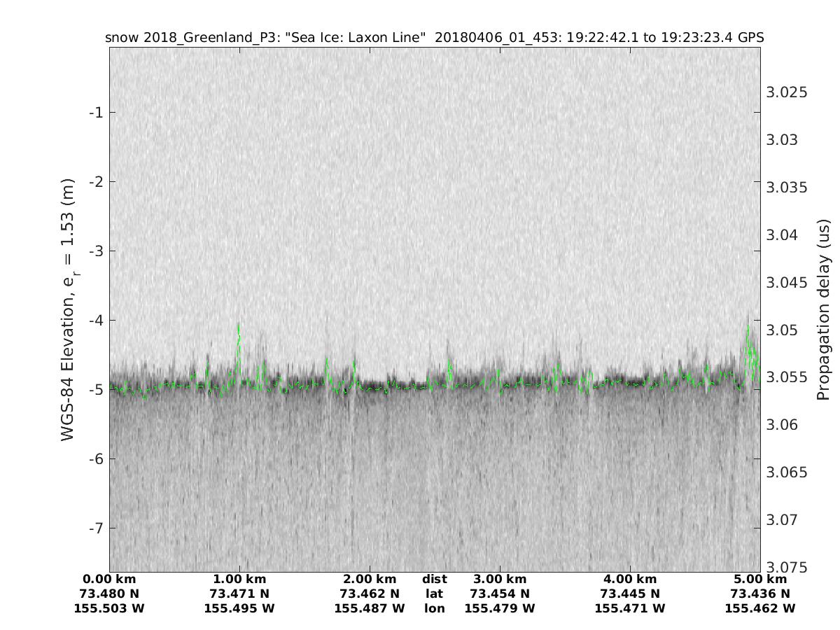
Task: Click the 0.00 km distance label
Action: [x=109, y=580]
